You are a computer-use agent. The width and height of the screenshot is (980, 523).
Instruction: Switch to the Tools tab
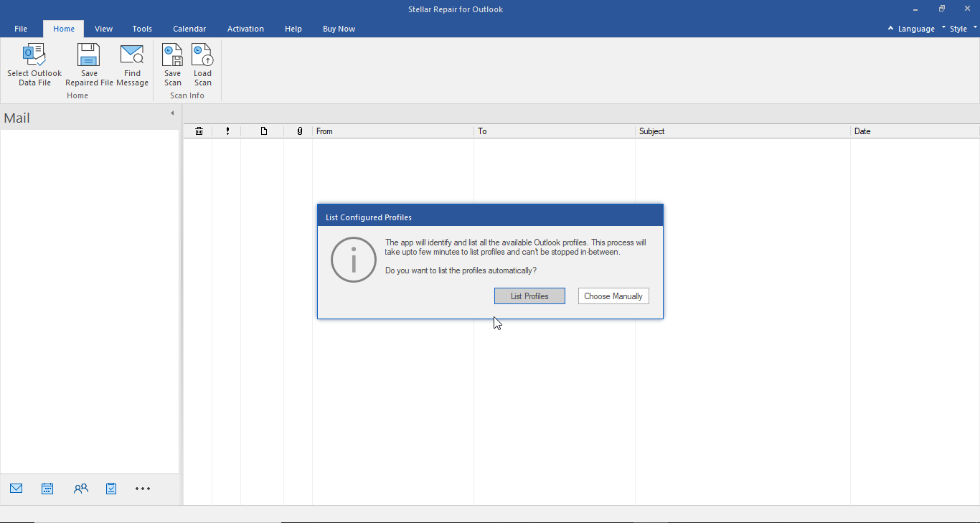click(142, 29)
